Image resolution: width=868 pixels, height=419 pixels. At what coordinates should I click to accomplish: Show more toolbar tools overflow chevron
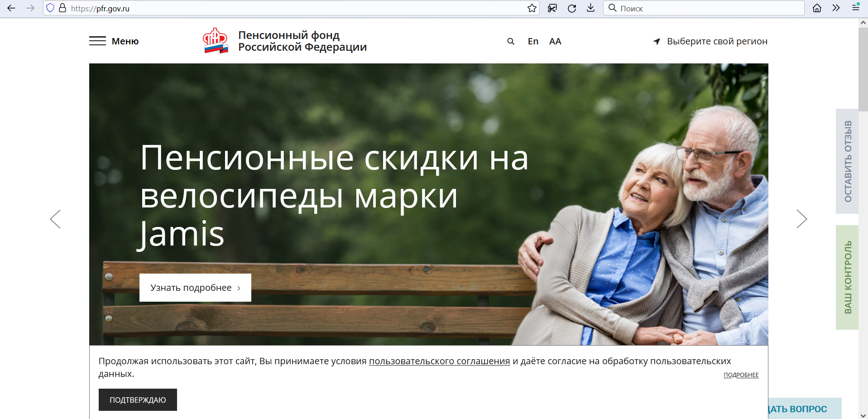[x=836, y=8]
